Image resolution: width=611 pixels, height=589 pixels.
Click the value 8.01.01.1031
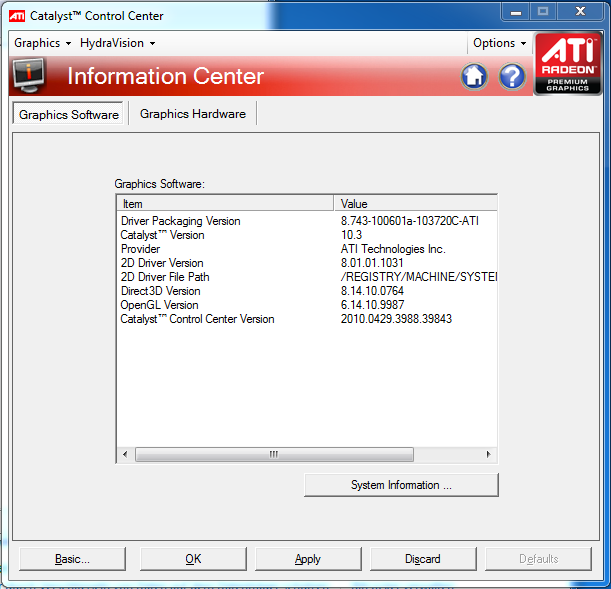pos(372,263)
